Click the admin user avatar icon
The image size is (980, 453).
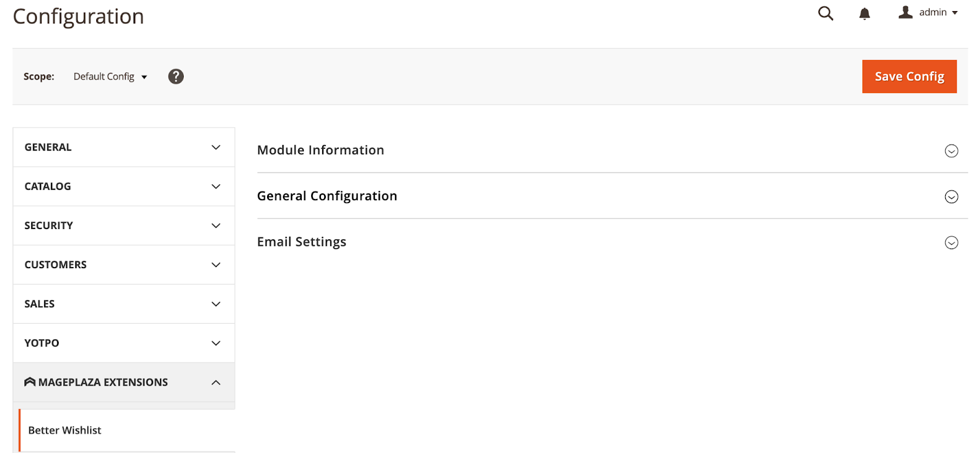click(905, 12)
